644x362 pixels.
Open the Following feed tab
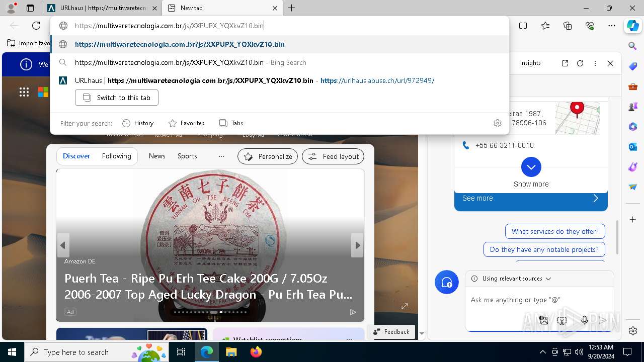[x=116, y=156]
